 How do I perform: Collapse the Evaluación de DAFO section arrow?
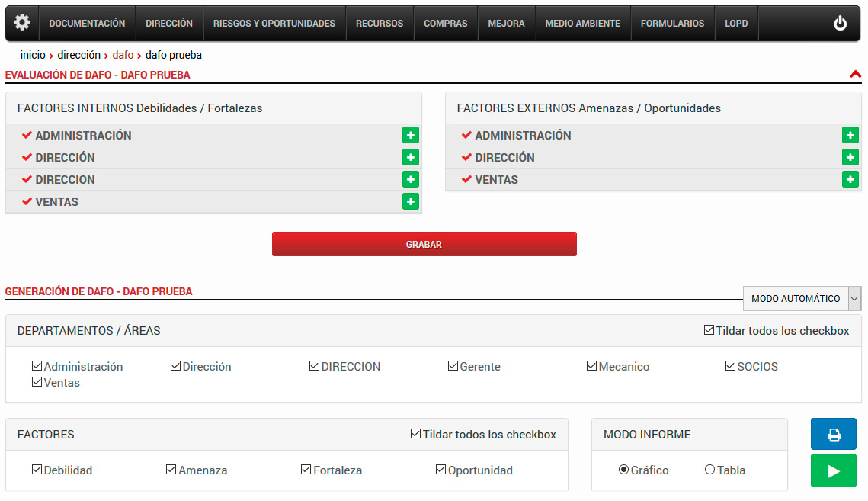[855, 74]
